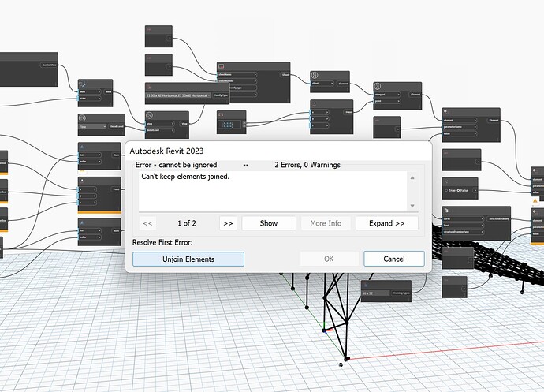Open the E1 30 x 42 Horizontal family type dropdown

coord(178,95)
